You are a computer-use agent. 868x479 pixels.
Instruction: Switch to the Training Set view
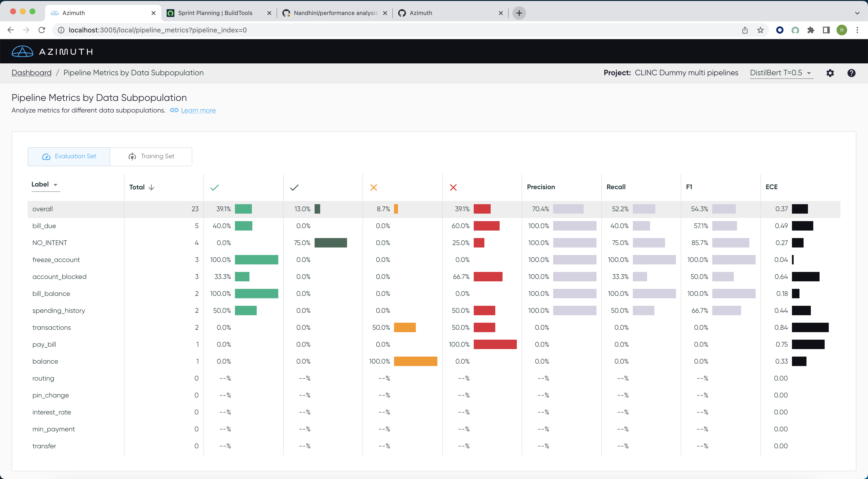(x=151, y=156)
